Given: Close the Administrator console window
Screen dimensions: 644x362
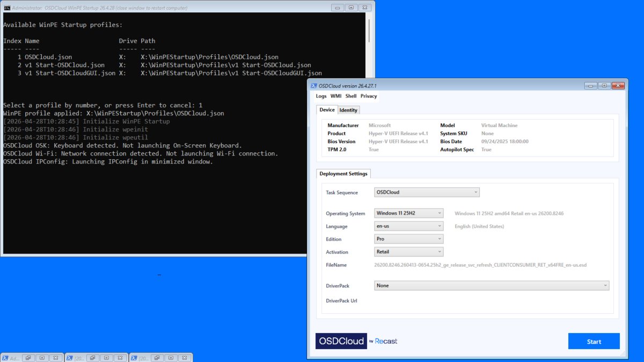Looking at the screenshot, I should tap(365, 8).
